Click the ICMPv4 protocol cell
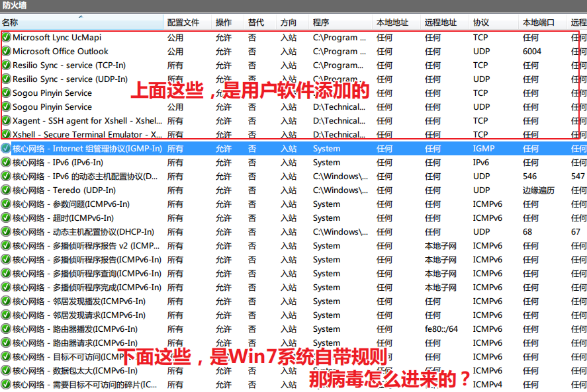Viewport: 587px width, 392px height. click(x=488, y=385)
